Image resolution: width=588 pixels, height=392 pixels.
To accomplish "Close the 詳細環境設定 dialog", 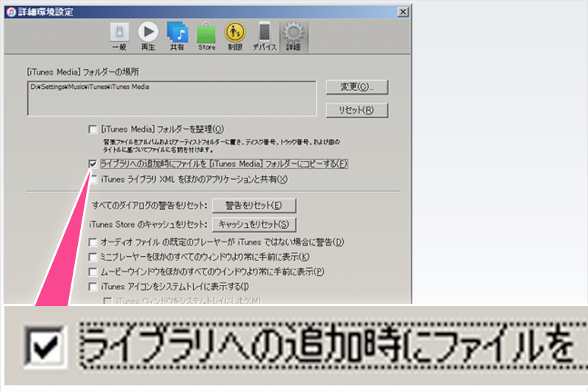I will click(403, 12).
